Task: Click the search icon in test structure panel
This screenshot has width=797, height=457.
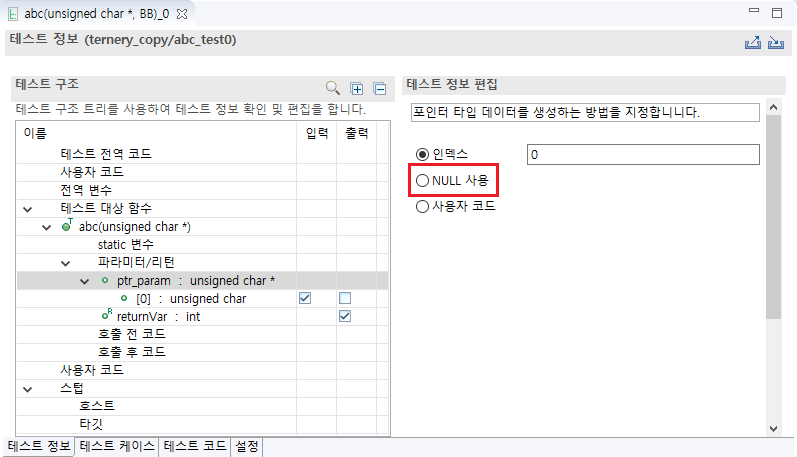Action: [333, 89]
